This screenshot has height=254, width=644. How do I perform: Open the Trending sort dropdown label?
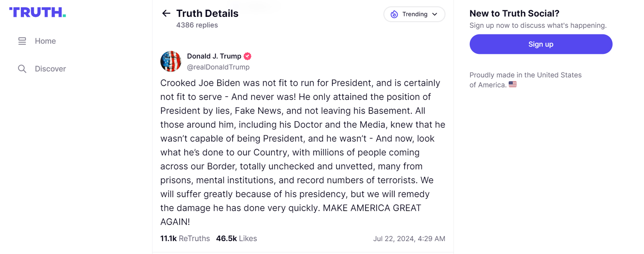(415, 14)
